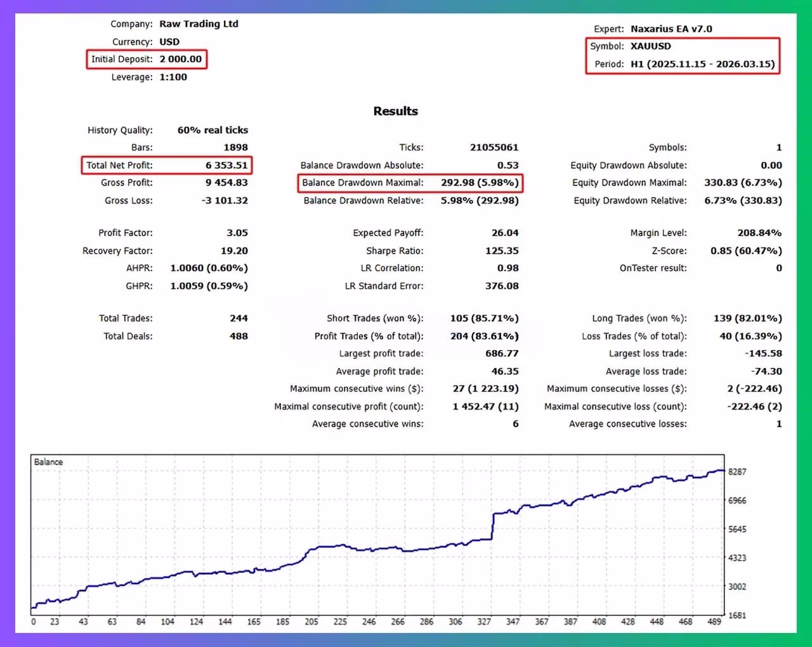Click the History Quality 60% real ticks value
The image size is (812, 647).
tap(213, 130)
